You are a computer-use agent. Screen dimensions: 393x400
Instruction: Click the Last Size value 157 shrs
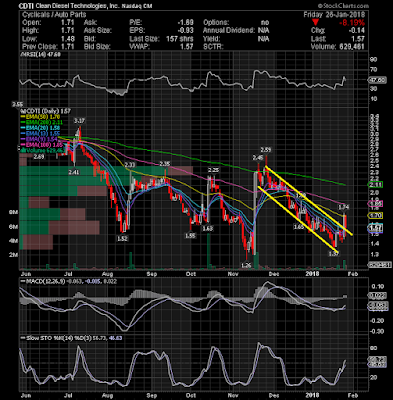(x=180, y=39)
